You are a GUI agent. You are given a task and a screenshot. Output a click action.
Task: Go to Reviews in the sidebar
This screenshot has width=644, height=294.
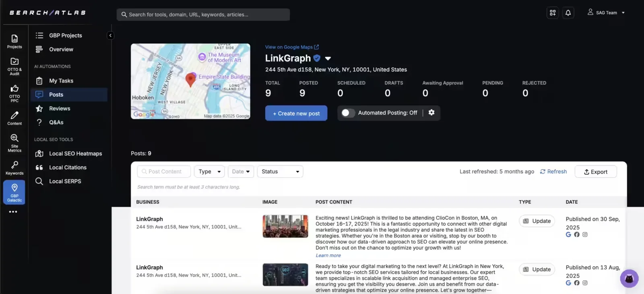(x=60, y=109)
